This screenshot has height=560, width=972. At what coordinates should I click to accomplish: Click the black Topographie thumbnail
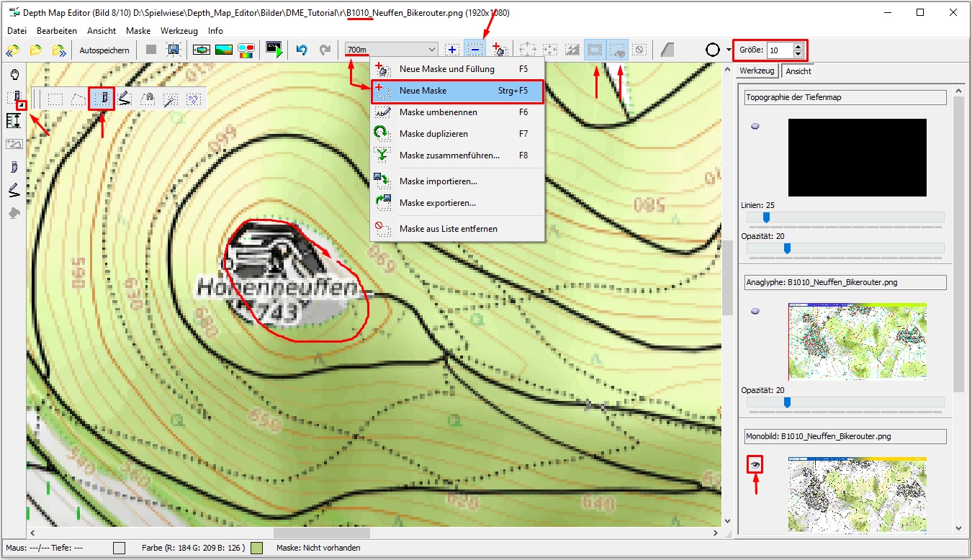857,158
